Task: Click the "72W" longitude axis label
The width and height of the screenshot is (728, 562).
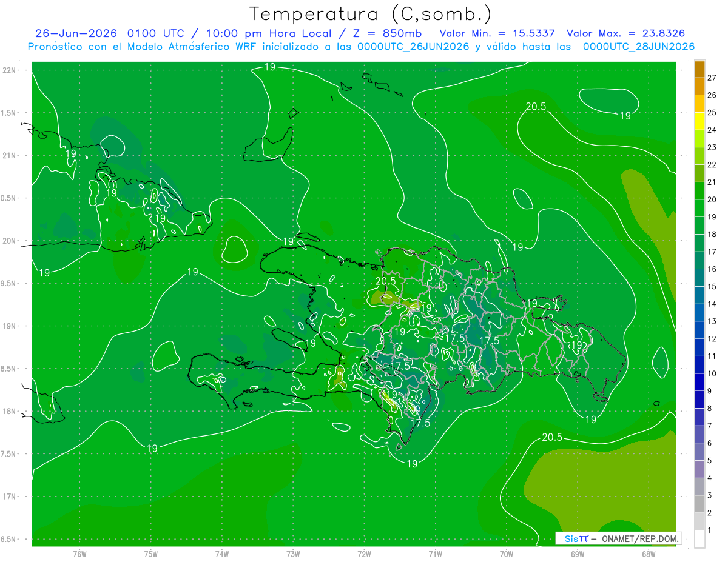Action: (364, 554)
